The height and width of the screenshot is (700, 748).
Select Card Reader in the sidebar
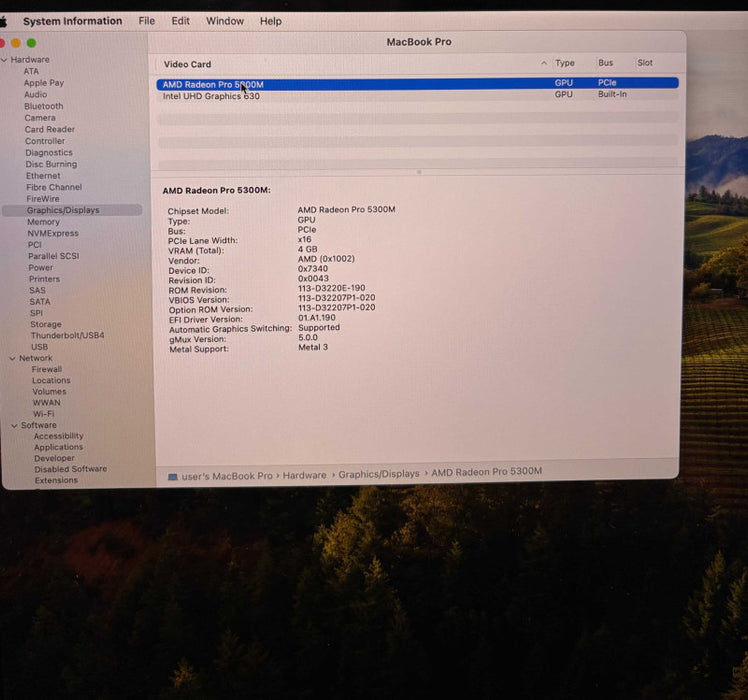50,129
